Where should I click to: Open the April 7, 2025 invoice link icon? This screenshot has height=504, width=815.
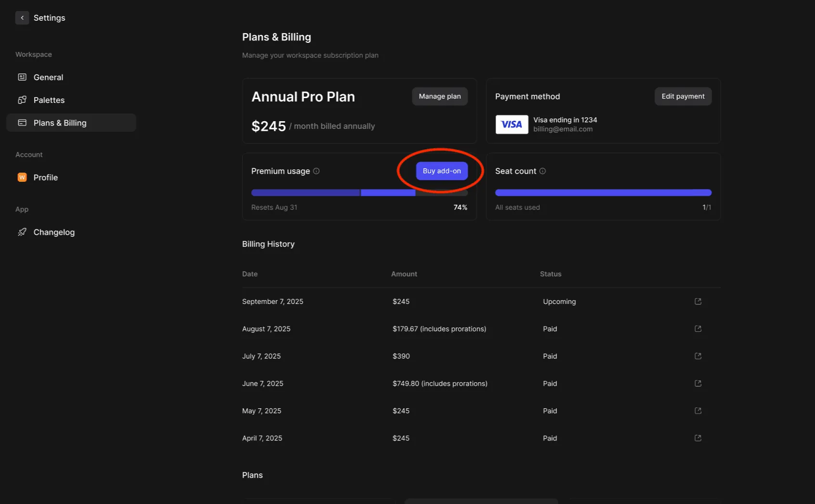[698, 438]
